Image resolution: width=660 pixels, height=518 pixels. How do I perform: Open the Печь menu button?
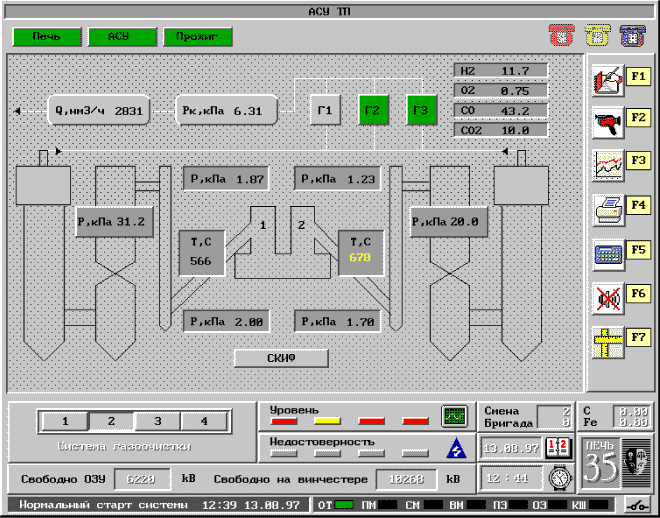pos(46,37)
